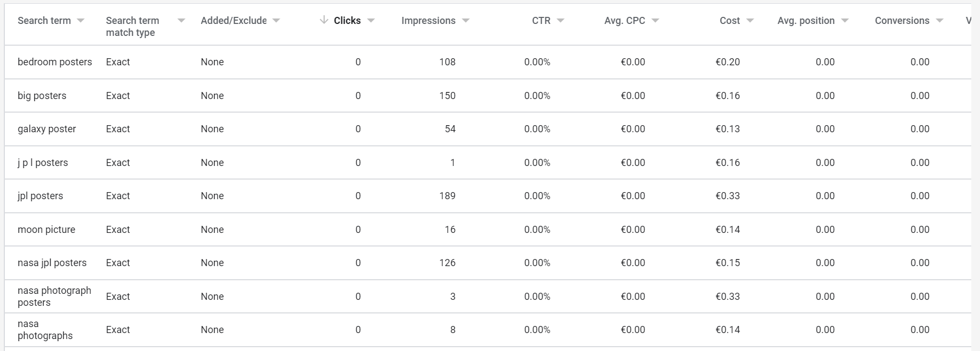
Task: Select the nasa photograph posters row
Action: [x=488, y=297]
